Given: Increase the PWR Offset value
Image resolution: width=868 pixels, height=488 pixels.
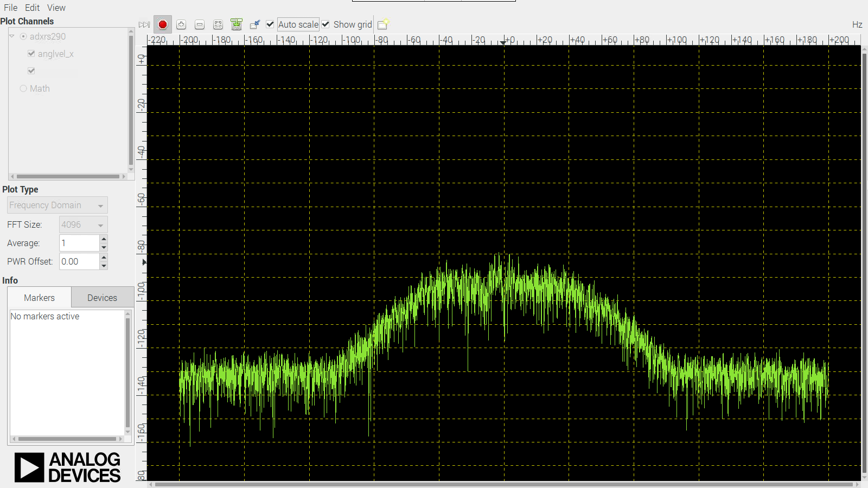Looking at the screenshot, I should point(104,257).
